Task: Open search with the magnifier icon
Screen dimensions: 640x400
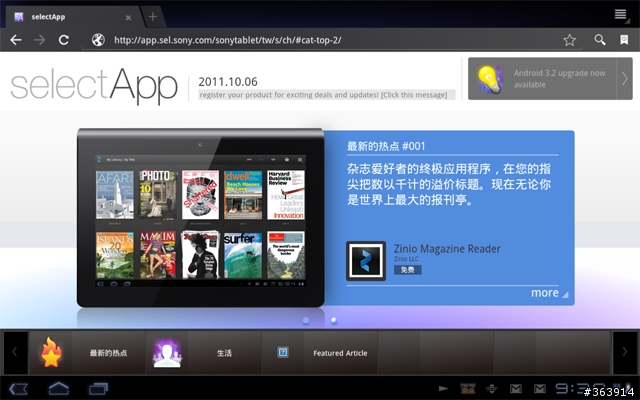Action: 600,40
